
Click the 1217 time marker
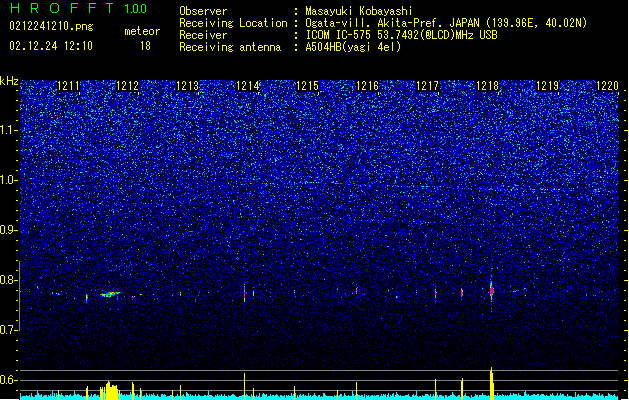pos(428,86)
